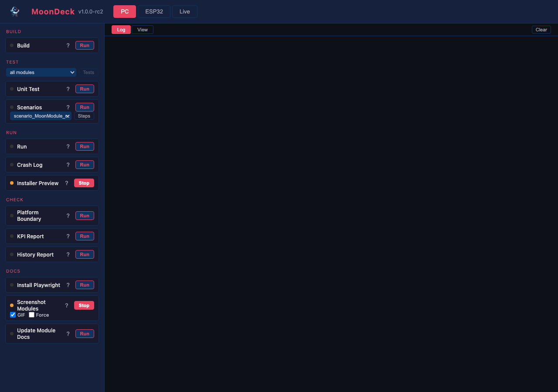The width and height of the screenshot is (558, 392).
Task: Run the History Report
Action: [x=85, y=254]
